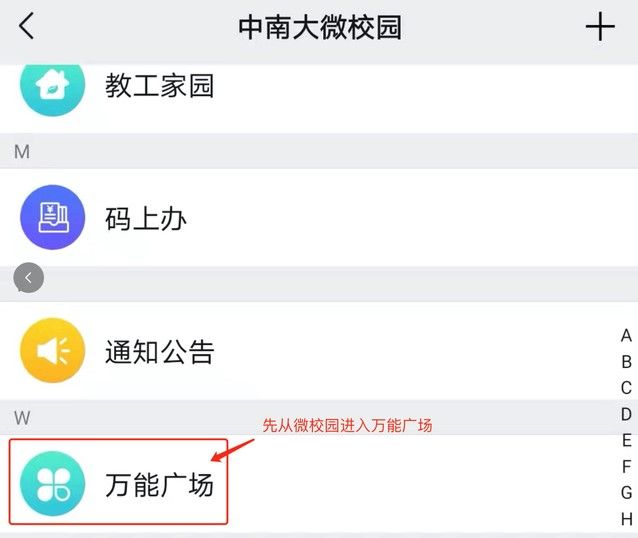The height and width of the screenshot is (538, 638).
Task: Tap the back arrow in header
Action: point(27,27)
